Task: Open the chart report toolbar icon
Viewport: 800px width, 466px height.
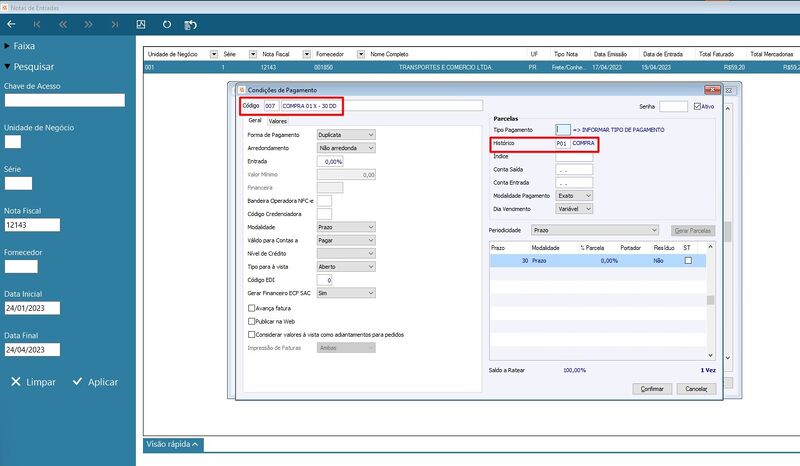Action: [141, 24]
